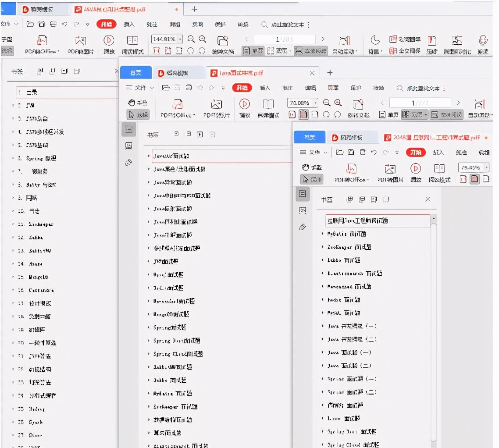Viewport: 499px width, 448px height.
Task: Open 144.91% zoom dropdown arrow
Action: point(181,39)
